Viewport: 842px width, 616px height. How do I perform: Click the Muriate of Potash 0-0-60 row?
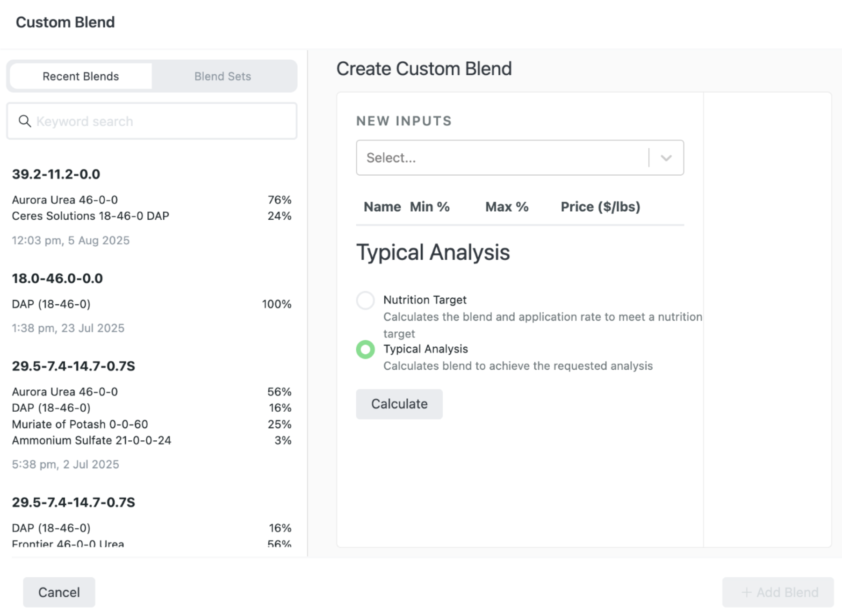151,424
